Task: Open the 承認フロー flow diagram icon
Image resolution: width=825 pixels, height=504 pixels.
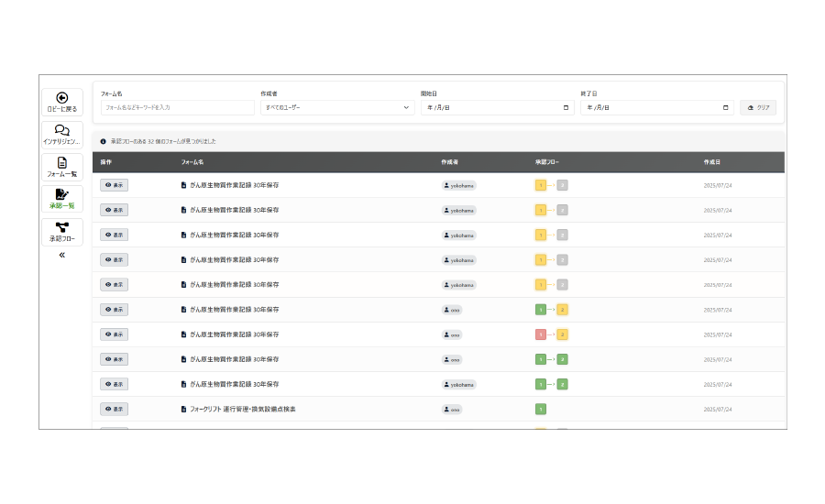Action: coord(62,227)
